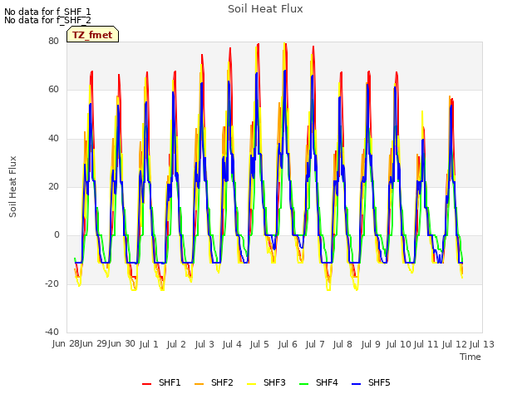Click the SHF2 orange legend swatch

click(199, 384)
